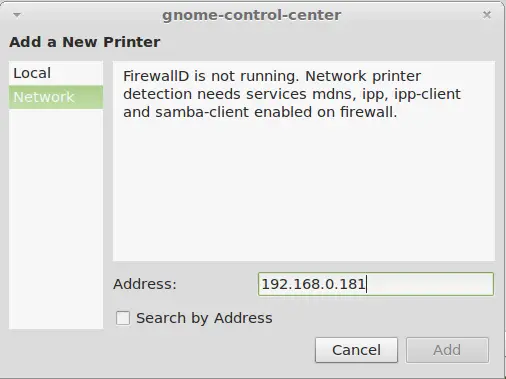The height and width of the screenshot is (379, 506).
Task: Click the gnome-control-center title bar text
Action: pyautogui.click(x=252, y=15)
